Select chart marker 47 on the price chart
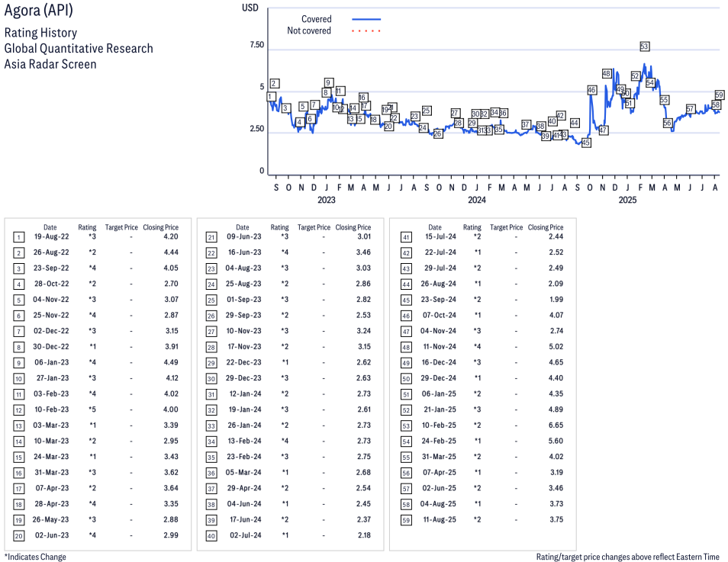The height and width of the screenshot is (562, 728). (603, 130)
